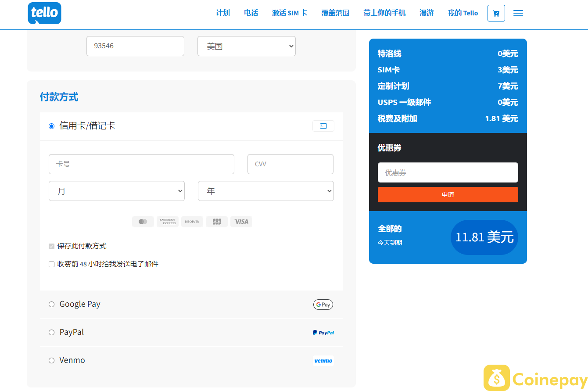Image resolution: width=588 pixels, height=391 pixels.
Task: Open the 美国 country dropdown
Action: point(247,46)
